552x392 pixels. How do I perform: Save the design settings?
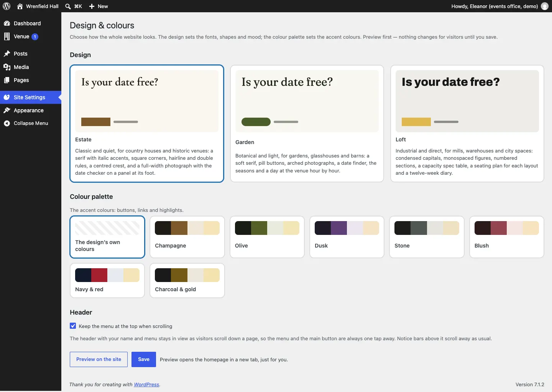tap(144, 359)
